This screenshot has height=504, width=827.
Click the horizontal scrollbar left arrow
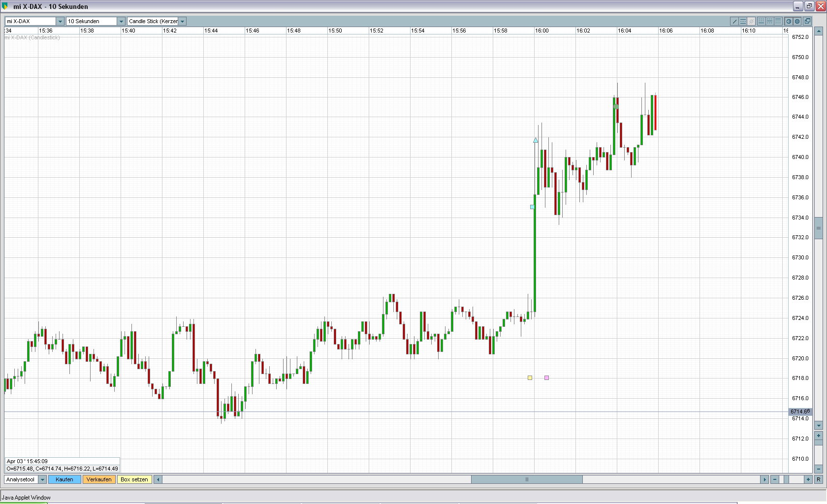[x=158, y=479]
